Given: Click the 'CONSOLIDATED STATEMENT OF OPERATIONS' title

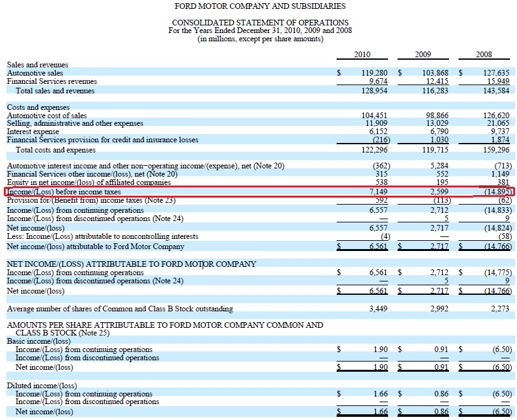Looking at the screenshot, I should 260,23.
